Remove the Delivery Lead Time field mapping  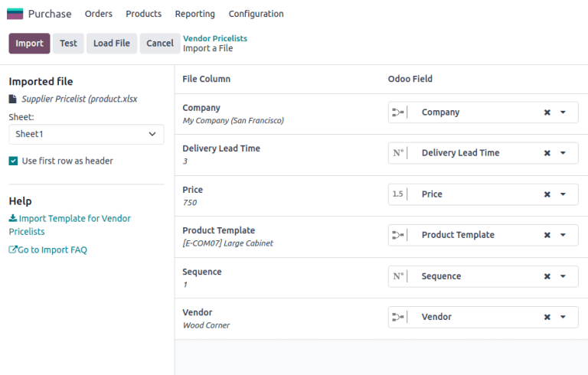click(x=547, y=153)
